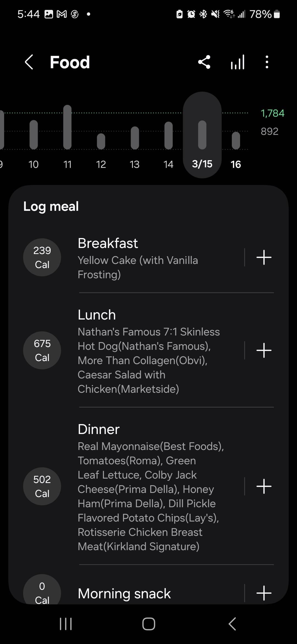Open the three-dot more options menu
Screen dimensions: 297x644
[x=267, y=62]
